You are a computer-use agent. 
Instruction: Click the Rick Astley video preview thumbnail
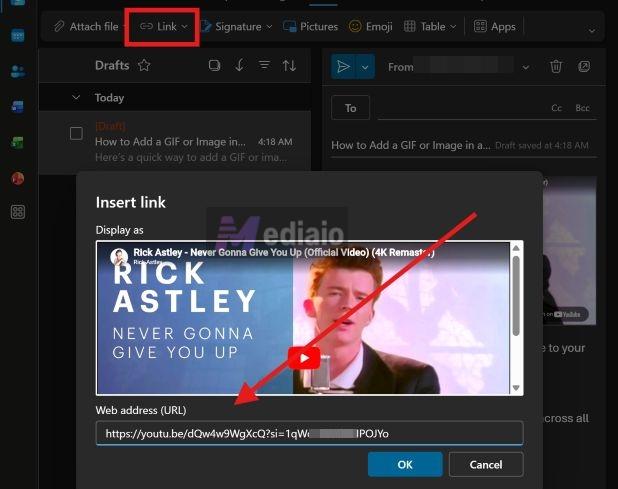[303, 318]
